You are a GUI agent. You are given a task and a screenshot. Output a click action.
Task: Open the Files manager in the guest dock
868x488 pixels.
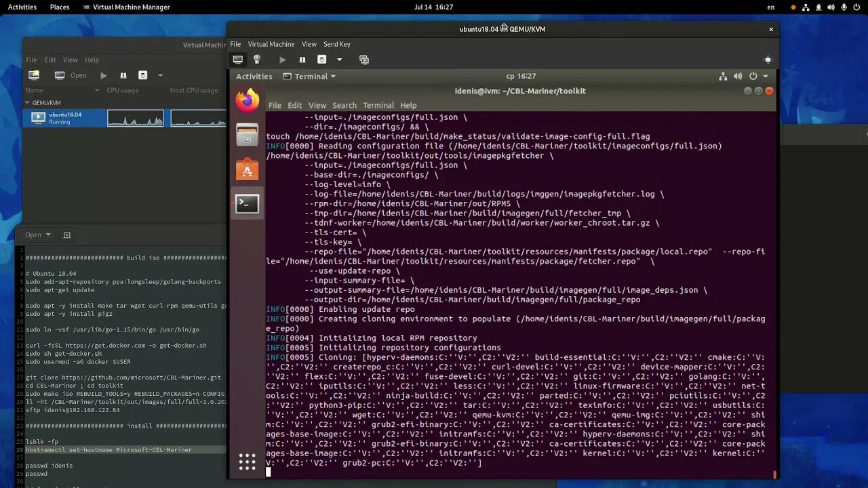pos(248,135)
